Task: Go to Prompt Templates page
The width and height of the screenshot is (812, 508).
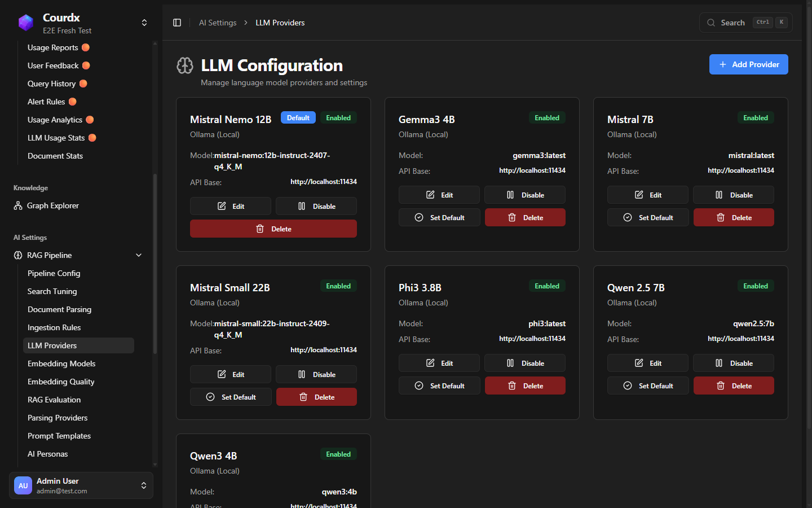Action: pyautogui.click(x=59, y=436)
